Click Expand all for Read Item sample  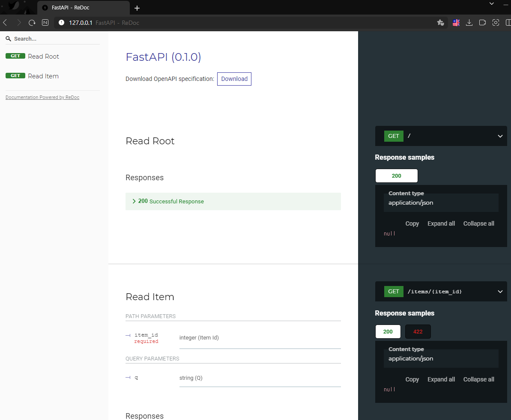(441, 379)
